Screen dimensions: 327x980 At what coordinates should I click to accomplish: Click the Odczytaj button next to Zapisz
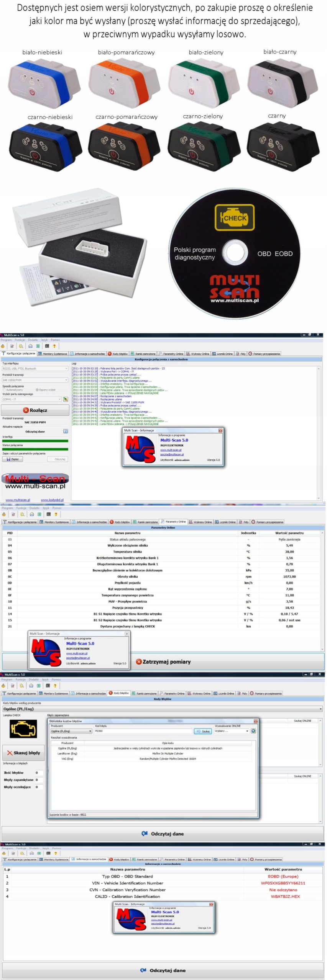(x=58, y=459)
